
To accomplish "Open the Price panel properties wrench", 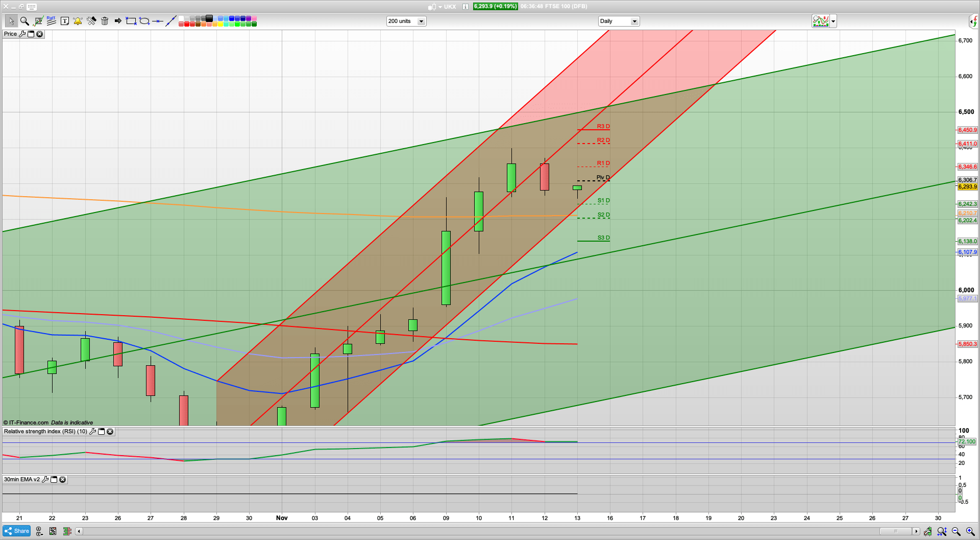I will click(x=23, y=34).
